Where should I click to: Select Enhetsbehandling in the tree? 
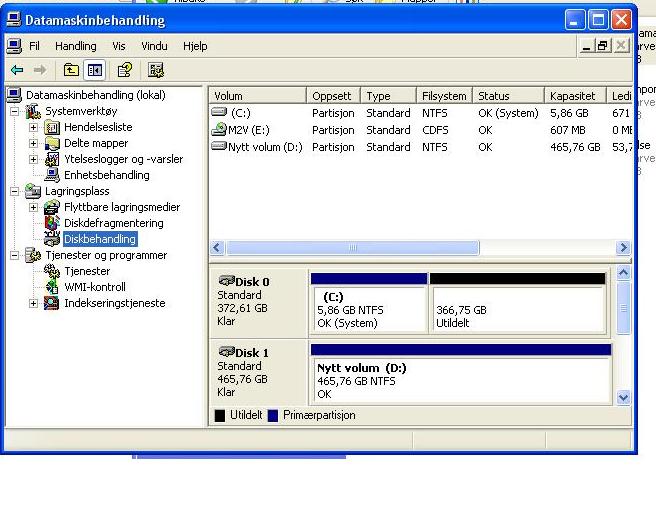[x=107, y=175]
